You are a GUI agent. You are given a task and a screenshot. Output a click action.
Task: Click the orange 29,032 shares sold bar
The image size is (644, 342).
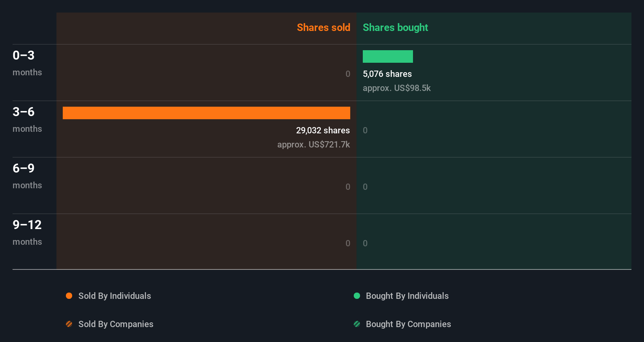pos(206,113)
